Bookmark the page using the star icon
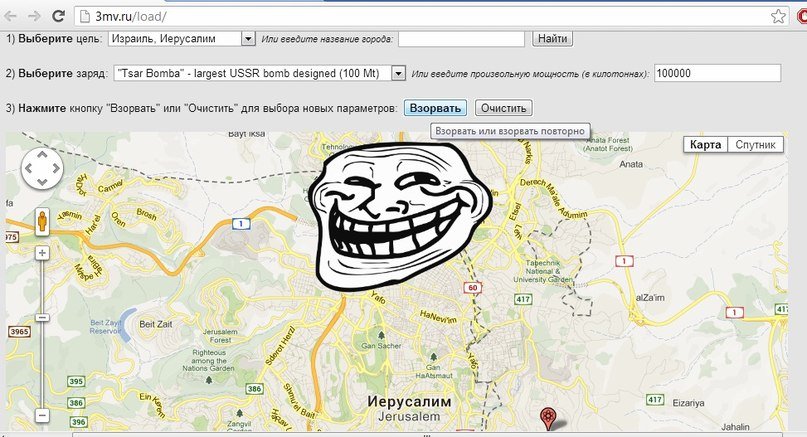The width and height of the screenshot is (807, 437). (777, 16)
